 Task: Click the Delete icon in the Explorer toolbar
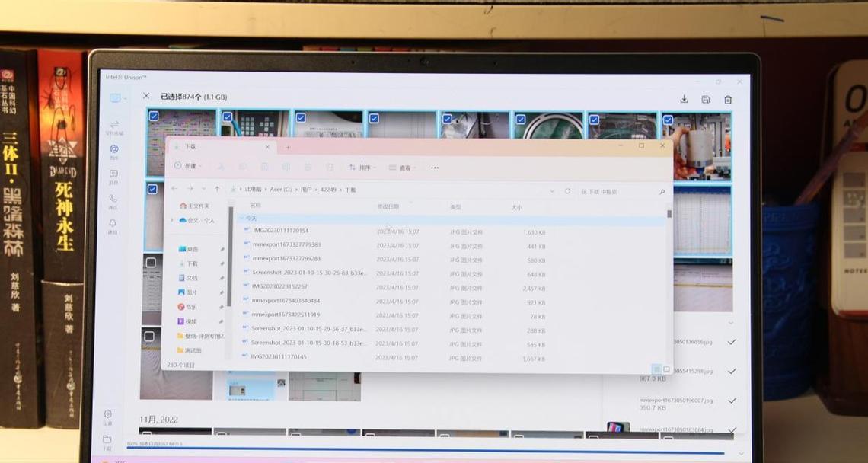[330, 168]
